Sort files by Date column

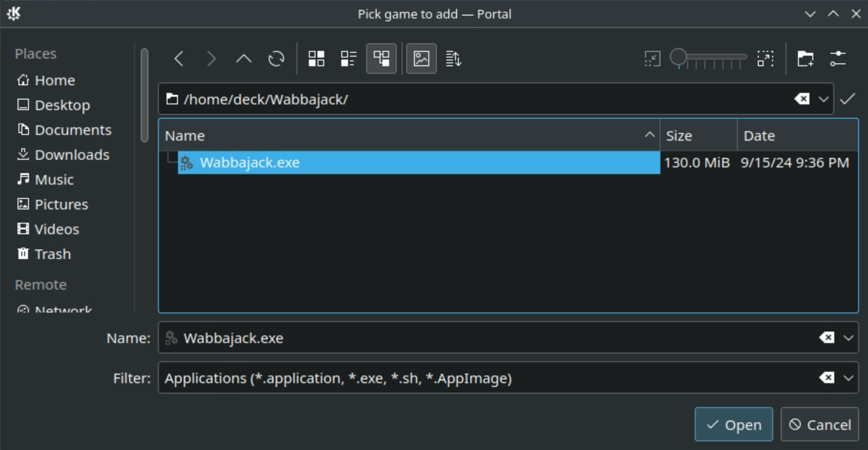click(x=797, y=136)
